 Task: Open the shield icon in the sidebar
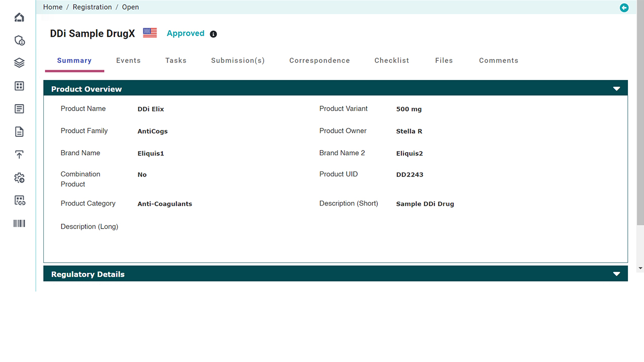(19, 40)
